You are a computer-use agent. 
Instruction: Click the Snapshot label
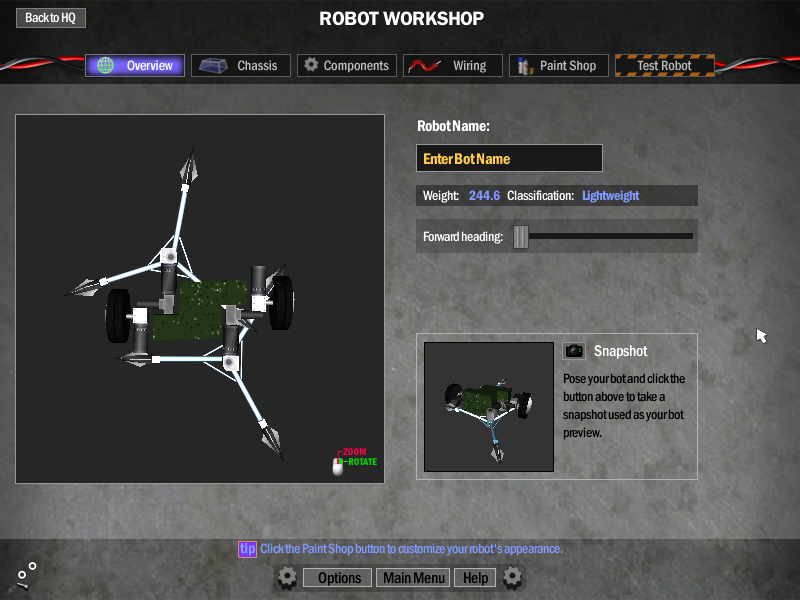pyautogui.click(x=620, y=351)
